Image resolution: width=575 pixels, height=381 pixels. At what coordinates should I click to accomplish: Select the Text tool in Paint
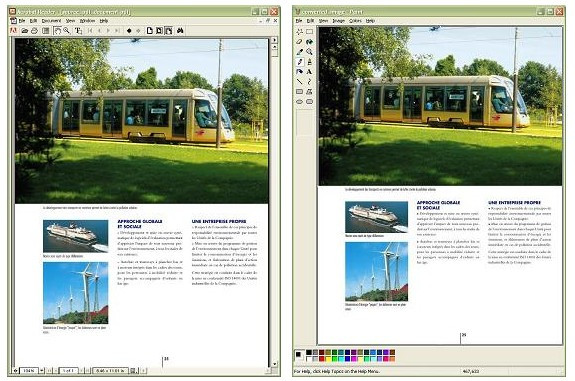coord(310,72)
